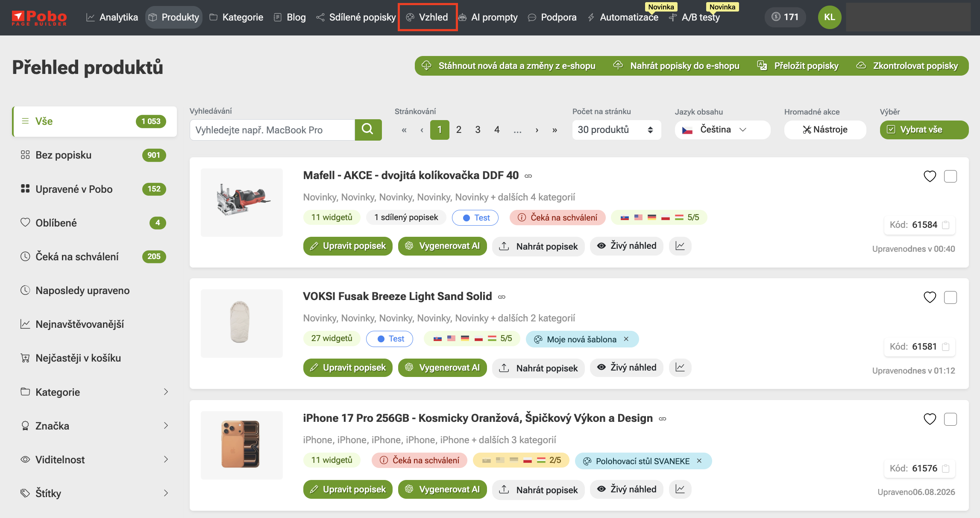Click Vygenerovat AI for VOKSI product
980x518 pixels.
tap(443, 368)
